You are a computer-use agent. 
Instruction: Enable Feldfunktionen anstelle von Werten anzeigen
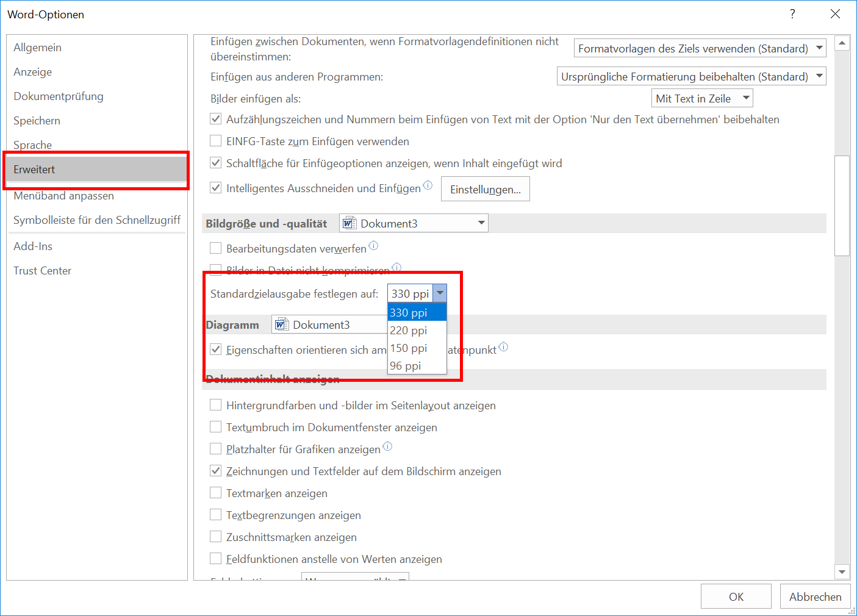215,559
